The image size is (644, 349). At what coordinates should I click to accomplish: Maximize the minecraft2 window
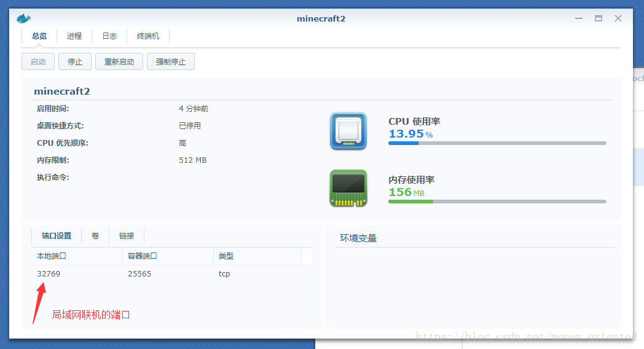click(x=599, y=18)
